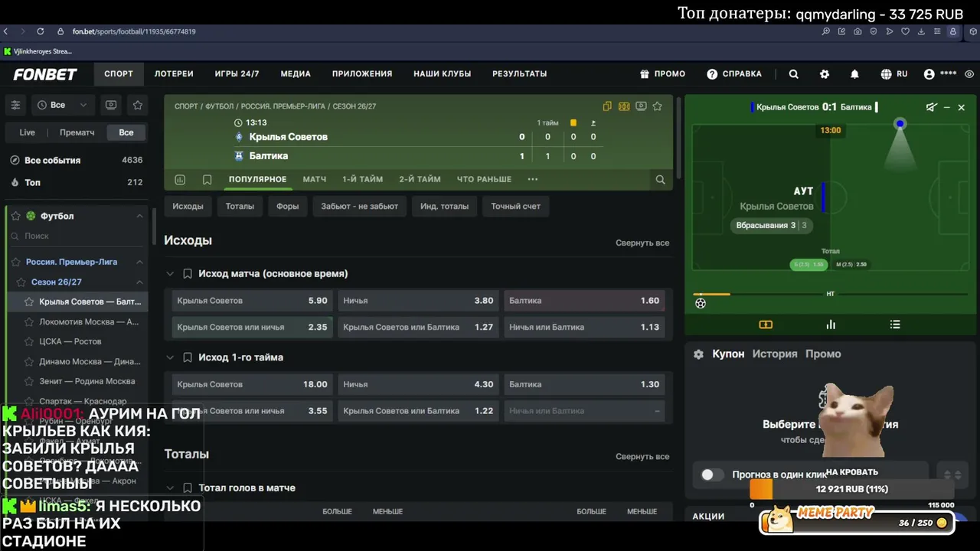Open more market tabs ellipsis
980x551 pixels.
533,180
